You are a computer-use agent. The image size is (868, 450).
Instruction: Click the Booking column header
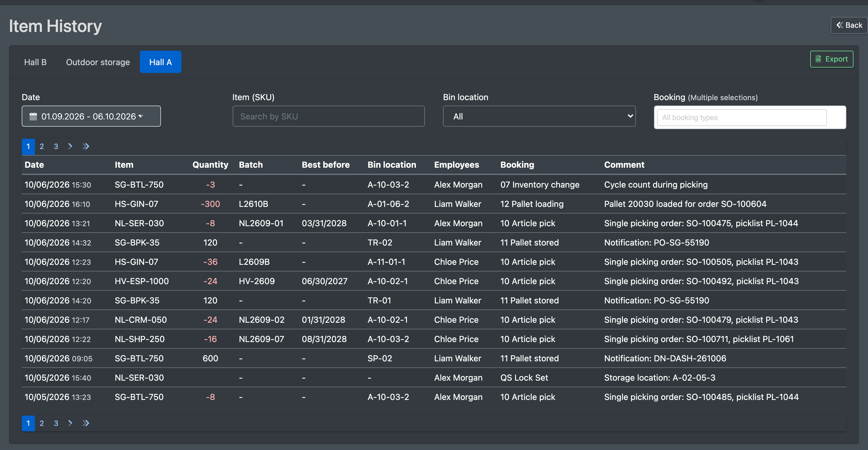pyautogui.click(x=517, y=165)
